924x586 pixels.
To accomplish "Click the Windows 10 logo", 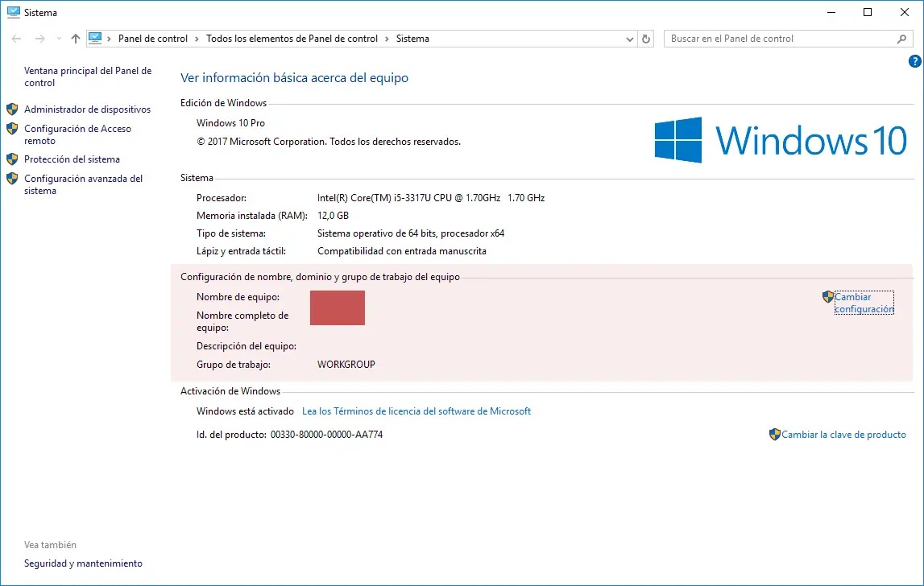I will coord(781,140).
